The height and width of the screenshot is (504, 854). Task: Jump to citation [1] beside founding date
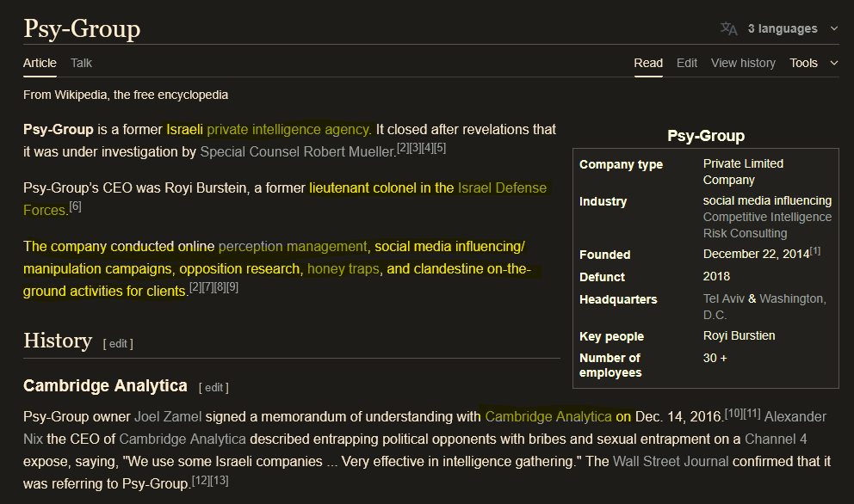coord(814,251)
